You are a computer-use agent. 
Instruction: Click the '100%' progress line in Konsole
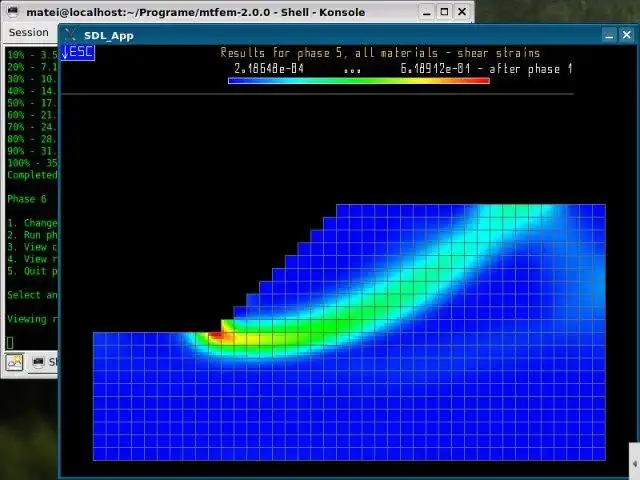pyautogui.click(x=32, y=163)
